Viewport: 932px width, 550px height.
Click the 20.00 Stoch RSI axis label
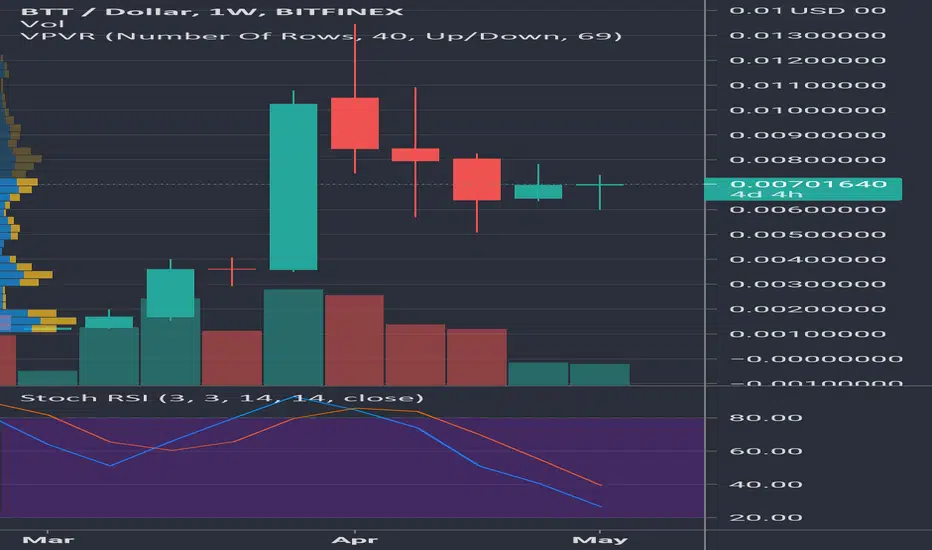click(766, 518)
